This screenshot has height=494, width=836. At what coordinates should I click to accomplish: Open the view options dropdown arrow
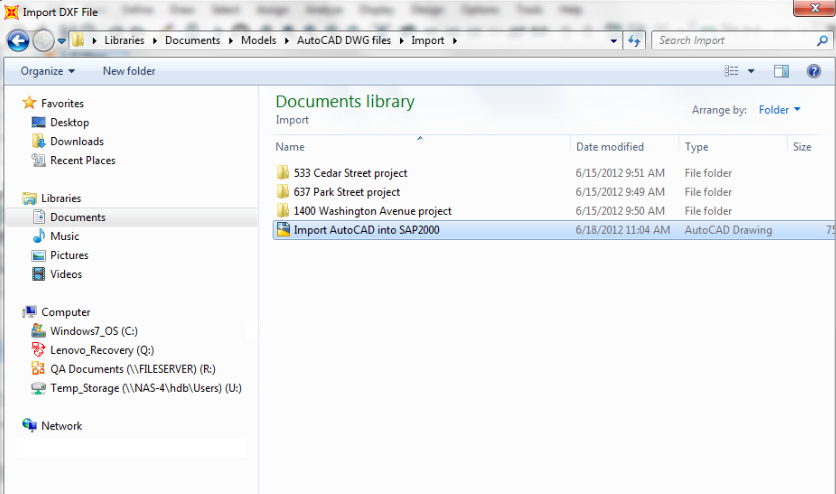tap(751, 71)
